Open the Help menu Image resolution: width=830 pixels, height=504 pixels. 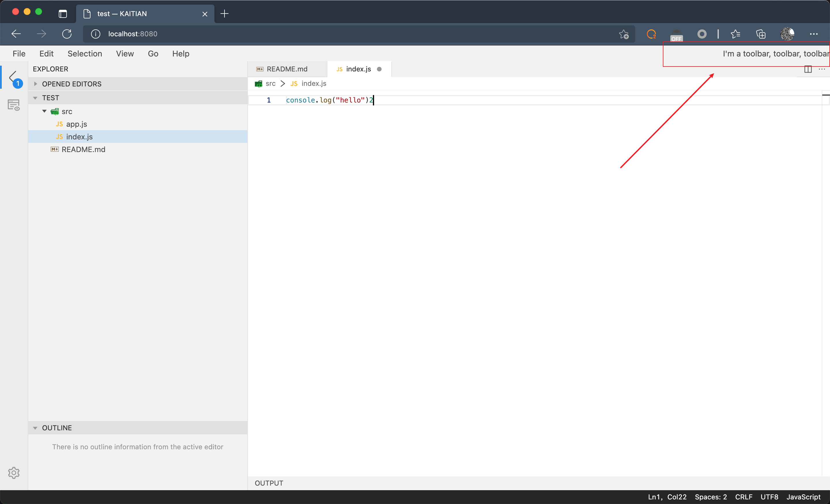pos(180,54)
